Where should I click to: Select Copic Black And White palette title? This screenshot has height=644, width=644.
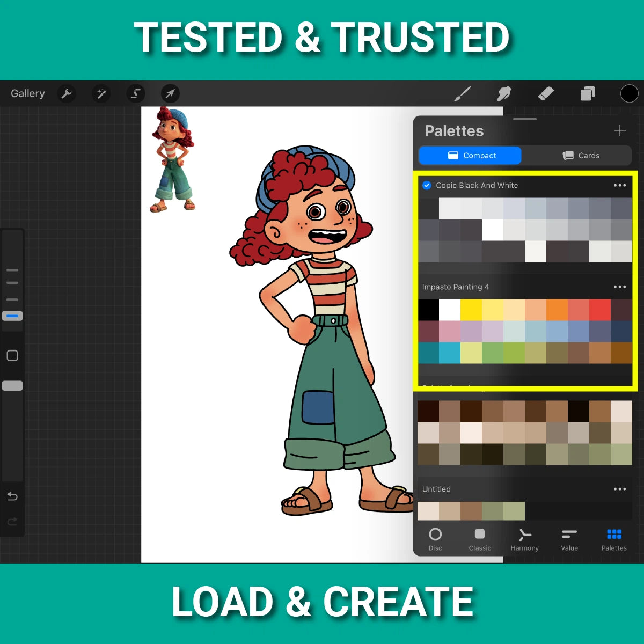[x=477, y=185]
